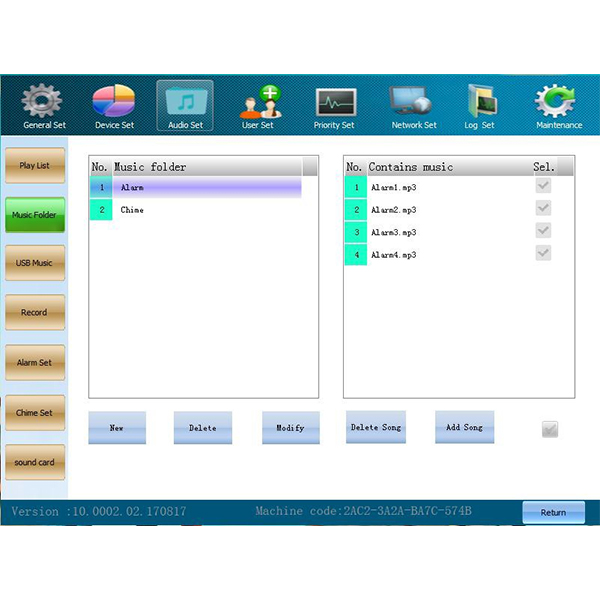The image size is (600, 600).
Task: Switch to Play List side tab
Action: [35, 165]
